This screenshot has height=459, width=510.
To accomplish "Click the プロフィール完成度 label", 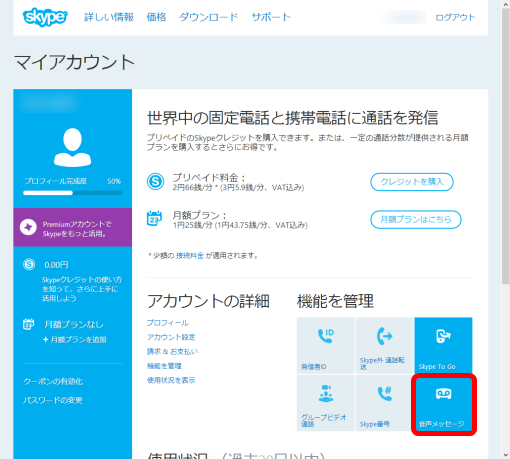I will [x=56, y=181].
